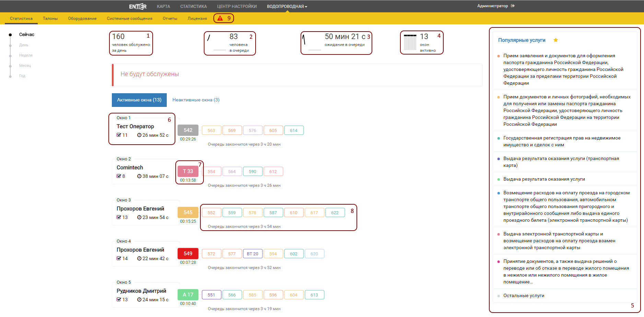Click the ENTER logo in the header

(x=138, y=7)
